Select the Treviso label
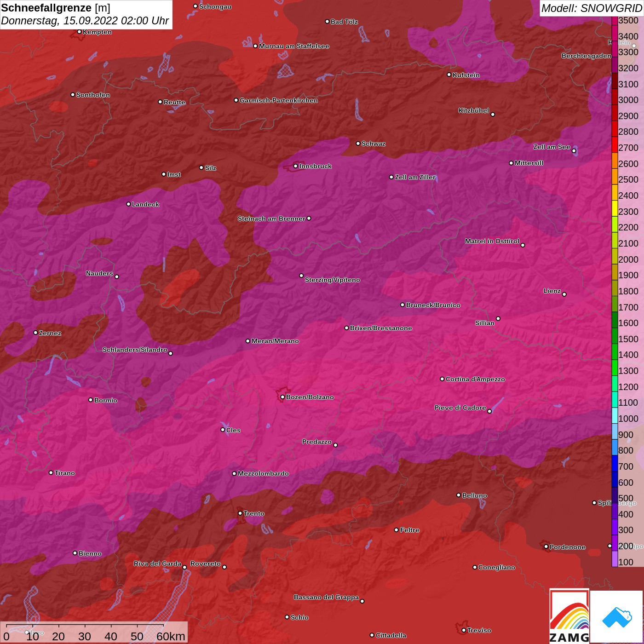Viewport: 644px width, 644px height. coord(479,630)
